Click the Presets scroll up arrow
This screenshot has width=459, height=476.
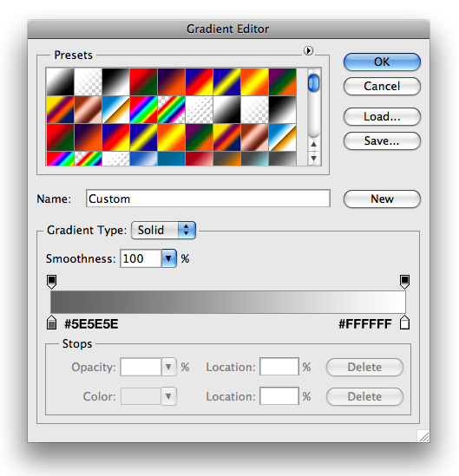coord(314,145)
